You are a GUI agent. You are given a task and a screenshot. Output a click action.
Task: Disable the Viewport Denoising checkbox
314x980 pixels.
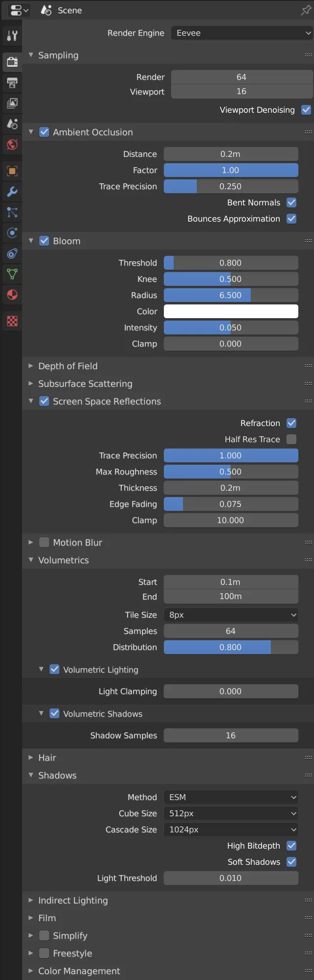click(306, 110)
